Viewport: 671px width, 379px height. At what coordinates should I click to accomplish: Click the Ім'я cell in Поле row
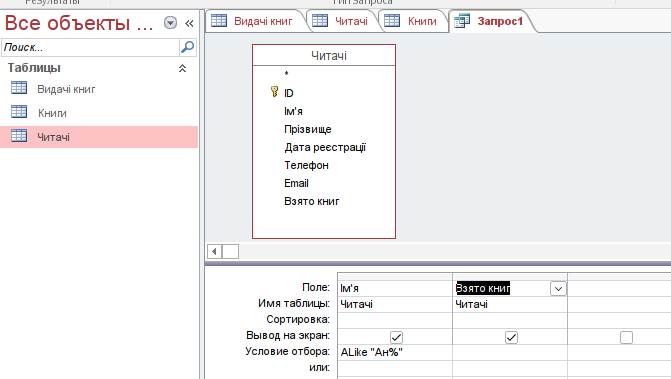click(395, 288)
